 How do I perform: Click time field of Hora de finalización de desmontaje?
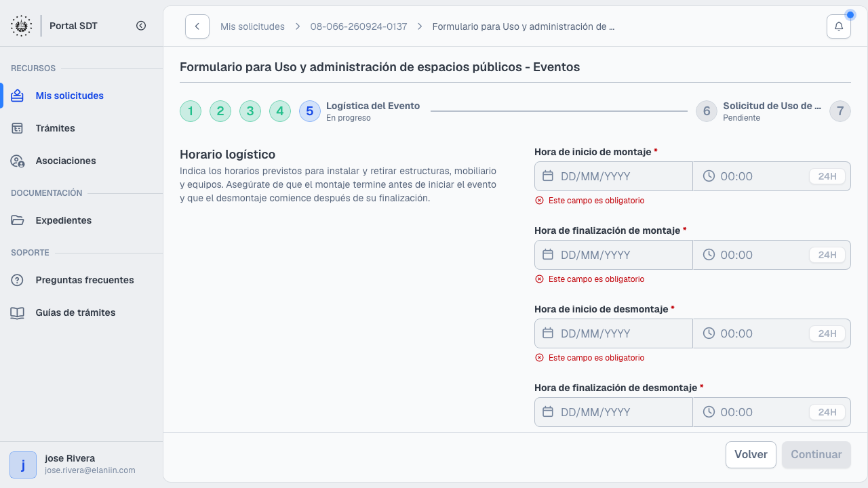[772, 412]
